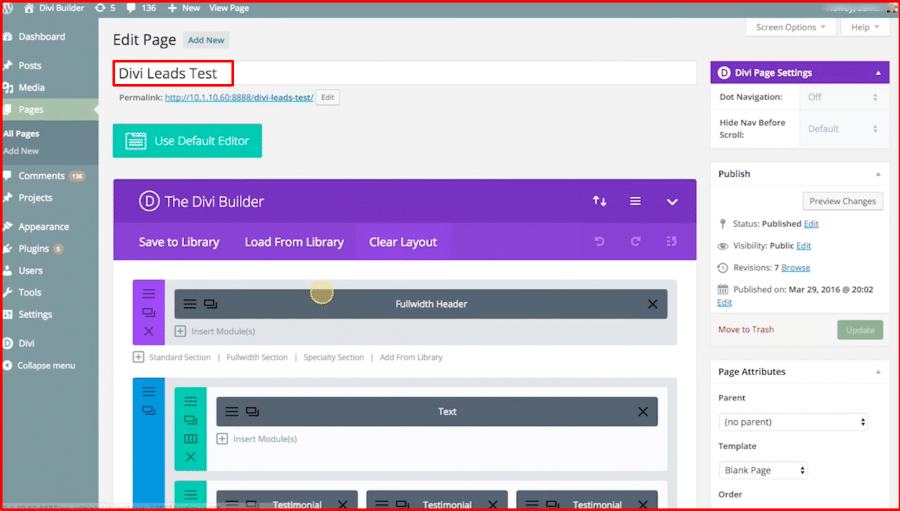Delete the purple fullwidth section

click(149, 331)
